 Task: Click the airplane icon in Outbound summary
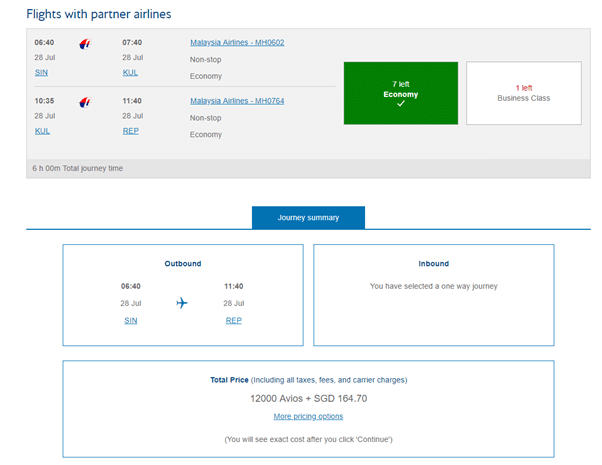click(x=182, y=303)
